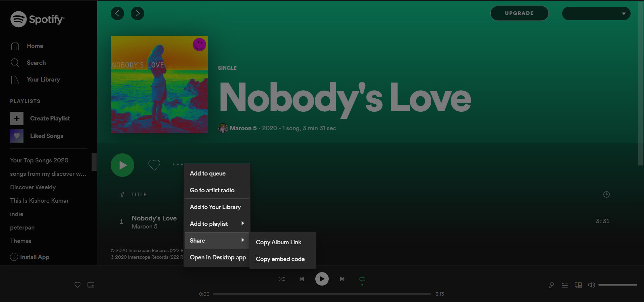The image size is (644, 302).
Task: Expand the Share submenu arrow
Action: (243, 240)
